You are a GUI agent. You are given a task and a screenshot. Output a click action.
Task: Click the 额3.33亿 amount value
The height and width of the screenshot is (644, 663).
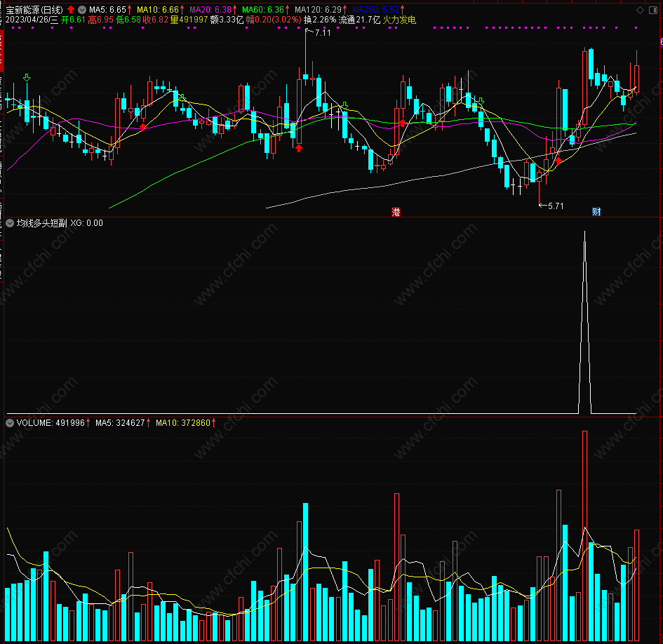(227, 20)
